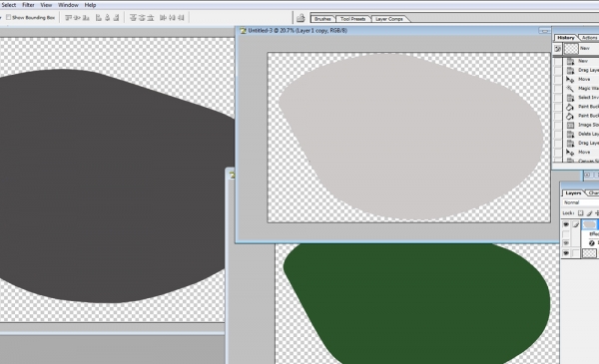Open the View menu
This screenshot has height=364, width=599.
pos(46,5)
